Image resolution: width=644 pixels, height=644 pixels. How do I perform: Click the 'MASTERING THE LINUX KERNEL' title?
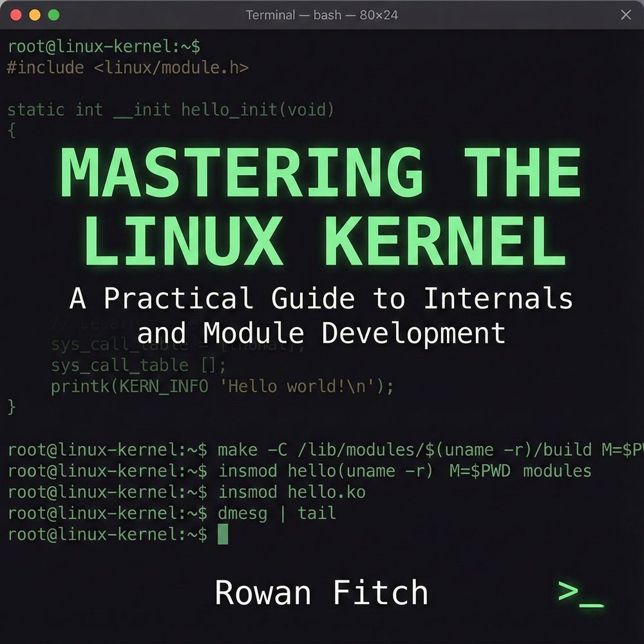321,206
